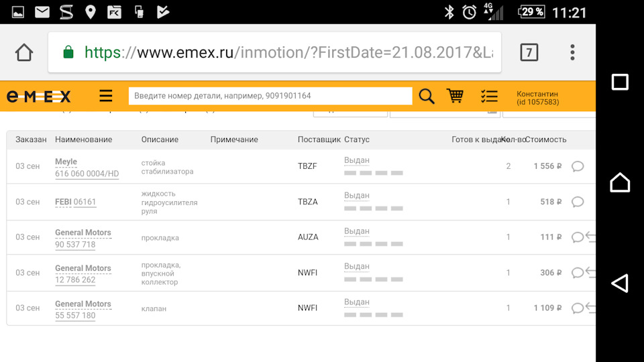Select the price 518 ₽

click(x=551, y=202)
